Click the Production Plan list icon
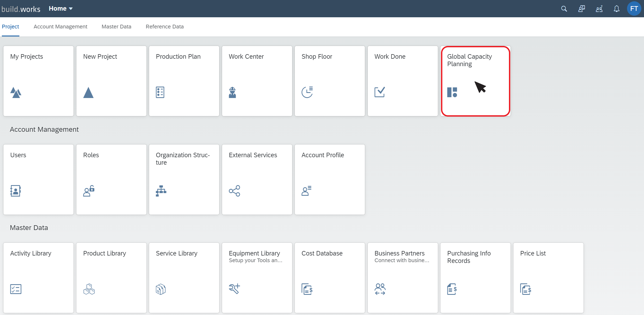Image resolution: width=644 pixels, height=315 pixels. pos(160,92)
